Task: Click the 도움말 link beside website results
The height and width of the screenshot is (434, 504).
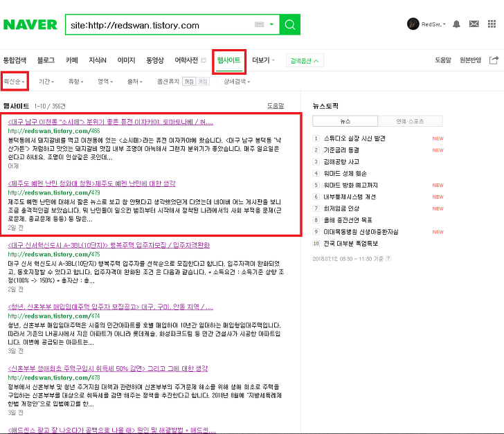Action: tap(276, 106)
